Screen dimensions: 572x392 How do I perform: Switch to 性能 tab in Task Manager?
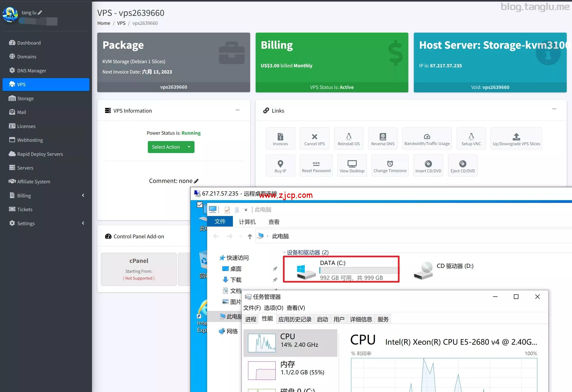pos(267,319)
